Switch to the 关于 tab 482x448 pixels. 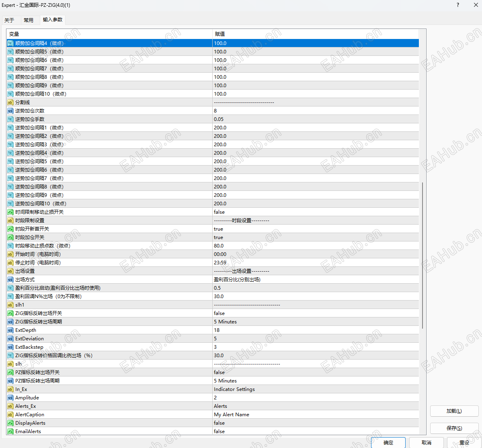[x=9, y=20]
